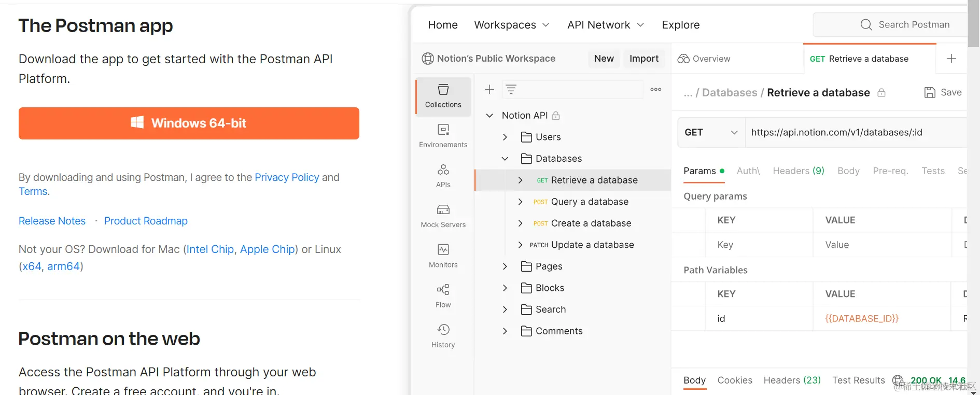The image size is (980, 395).
Task: Click the Windows 64-bit download button
Action: [x=189, y=123]
